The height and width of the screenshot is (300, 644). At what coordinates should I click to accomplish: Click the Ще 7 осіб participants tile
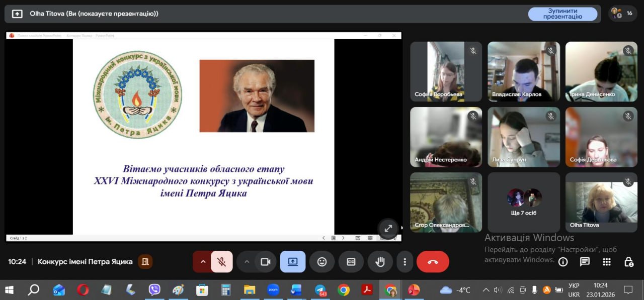click(523, 202)
